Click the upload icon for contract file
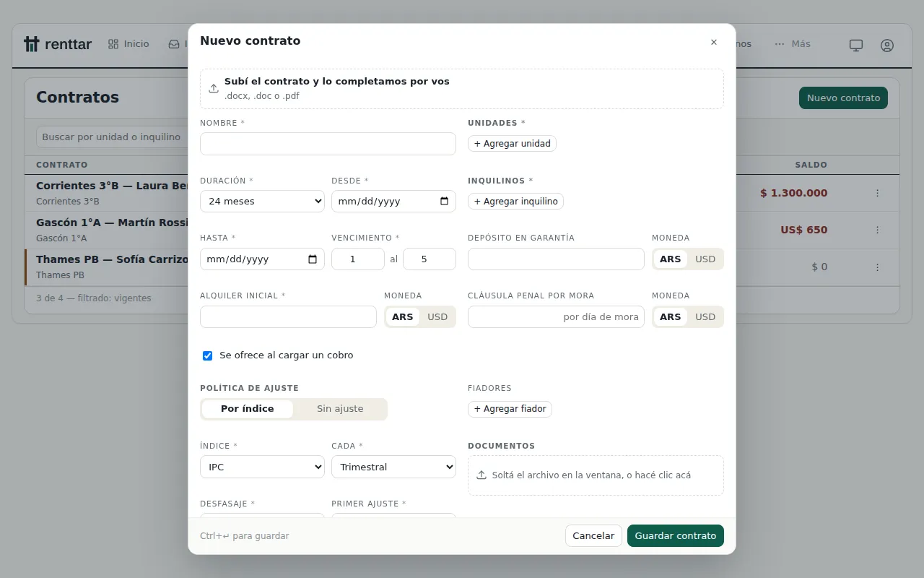The image size is (924, 578). point(214,88)
